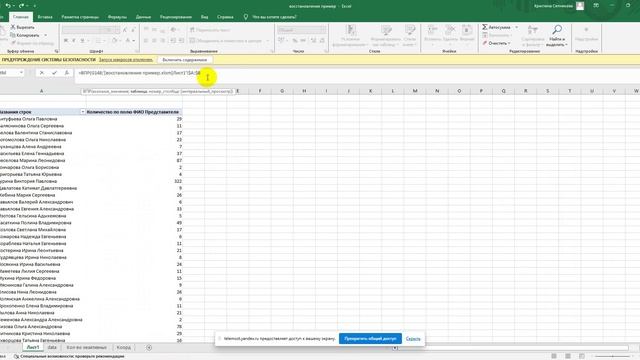Increase font size with the large A button
This screenshot has height=360, width=640.
125,30
